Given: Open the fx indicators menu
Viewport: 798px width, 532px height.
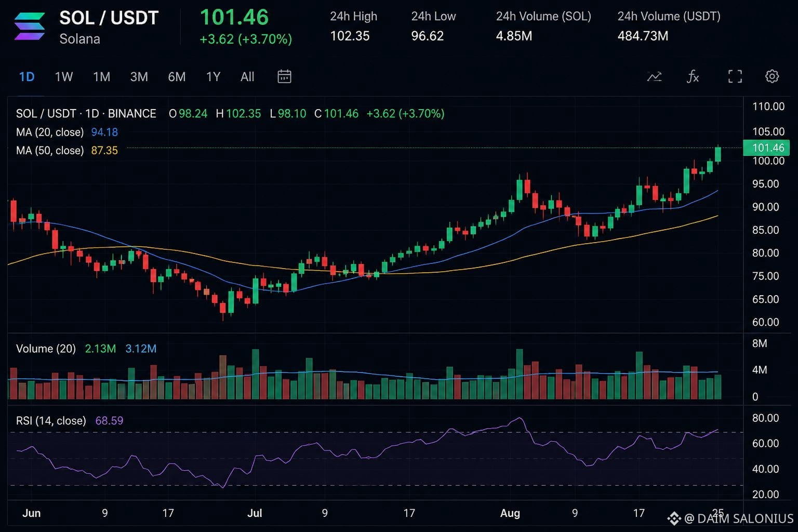Looking at the screenshot, I should [693, 77].
